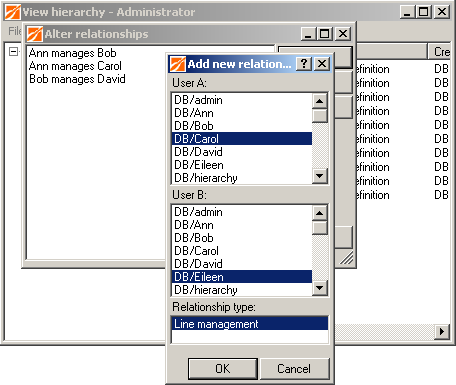Select 'Ann manages Carol' relationship
Image resolution: width=456 pixels, height=385 pixels.
pyautogui.click(x=75, y=66)
